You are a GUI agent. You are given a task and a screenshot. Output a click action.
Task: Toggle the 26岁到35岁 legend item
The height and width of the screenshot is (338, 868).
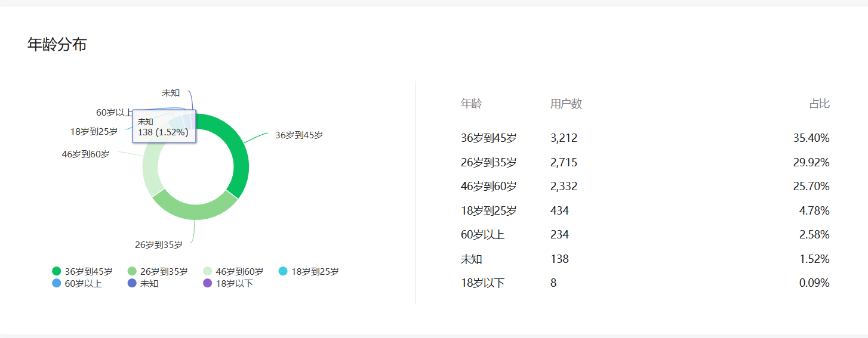point(158,271)
